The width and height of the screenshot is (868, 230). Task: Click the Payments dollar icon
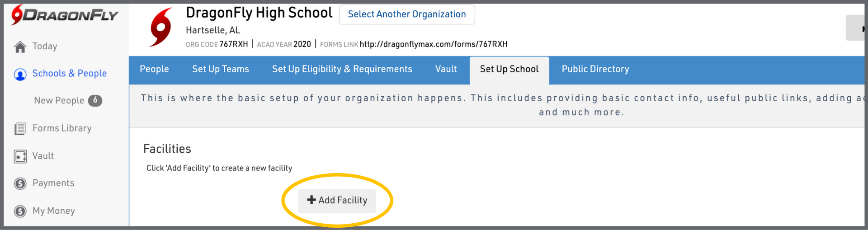click(20, 183)
